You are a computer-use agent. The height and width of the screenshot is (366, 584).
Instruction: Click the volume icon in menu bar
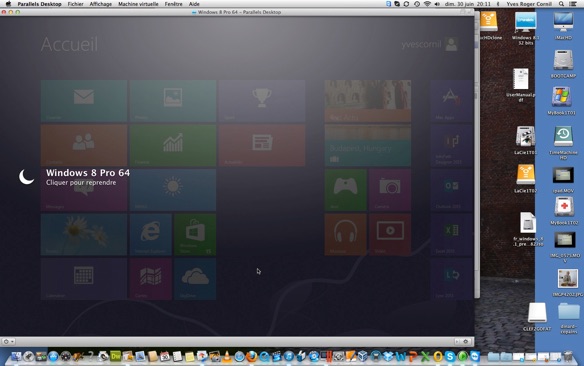(x=437, y=4)
